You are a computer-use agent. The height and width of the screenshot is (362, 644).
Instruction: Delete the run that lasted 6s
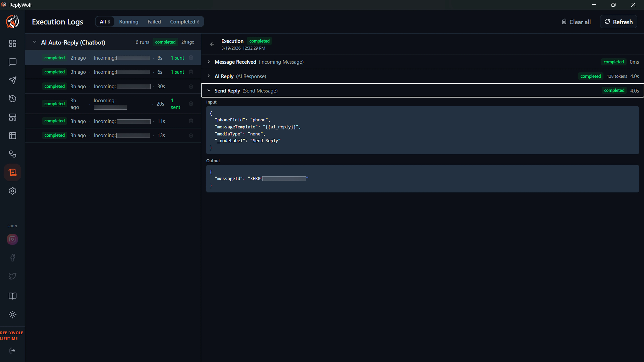click(191, 72)
